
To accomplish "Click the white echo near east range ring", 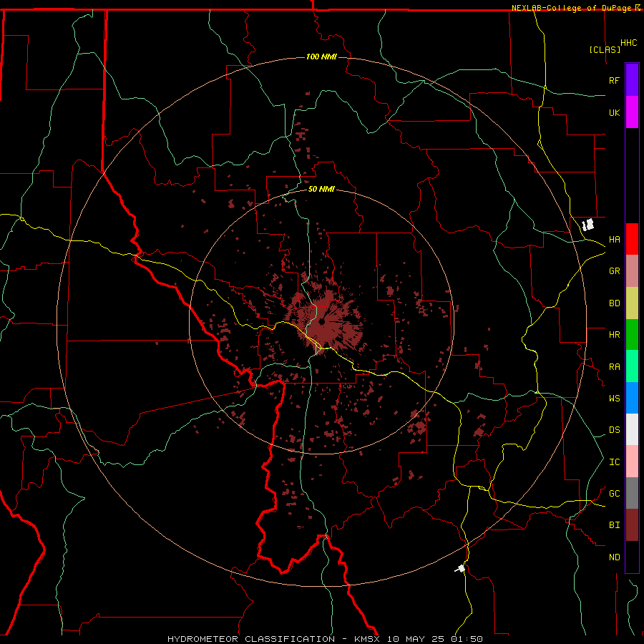I will [x=588, y=225].
